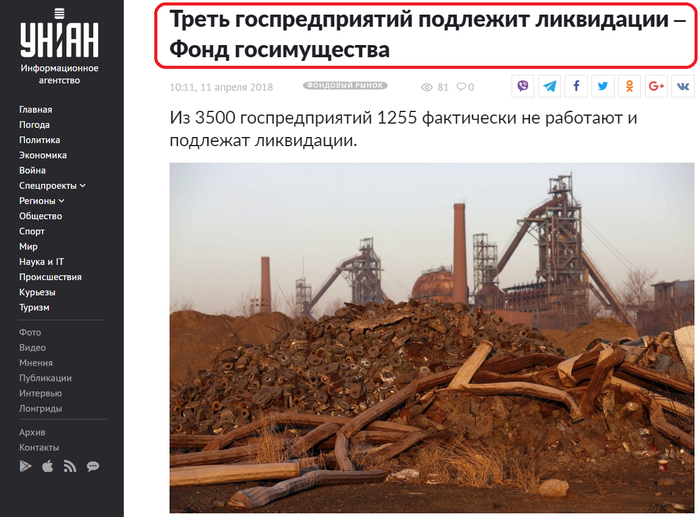Viewport: 700px width, 517px height.
Task: Share the article on Google Plus
Action: [656, 86]
